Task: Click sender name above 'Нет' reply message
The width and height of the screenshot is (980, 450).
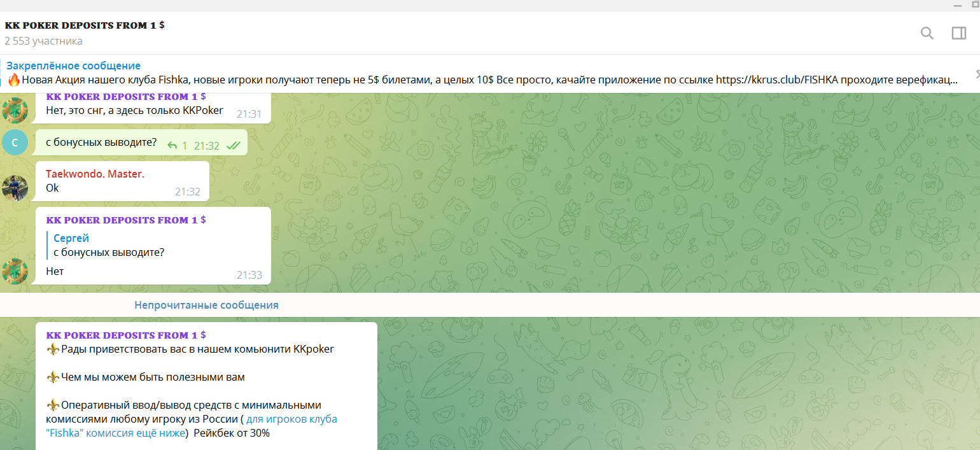Action: pos(126,220)
